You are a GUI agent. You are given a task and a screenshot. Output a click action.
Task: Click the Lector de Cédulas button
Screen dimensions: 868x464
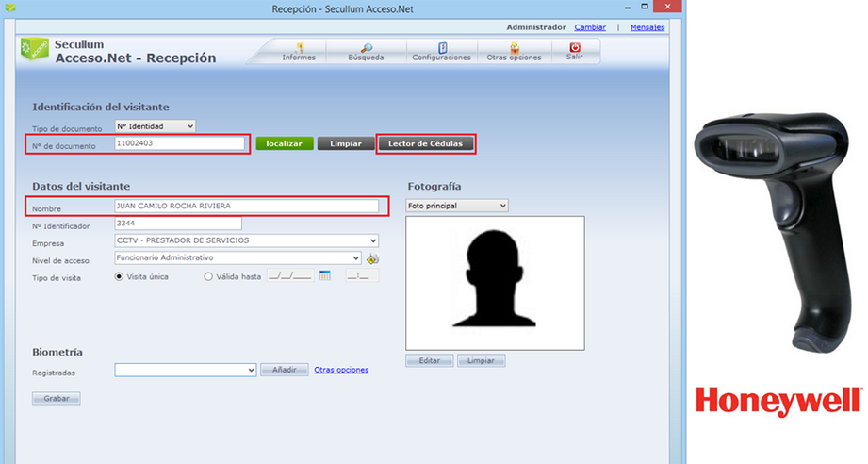click(x=426, y=143)
